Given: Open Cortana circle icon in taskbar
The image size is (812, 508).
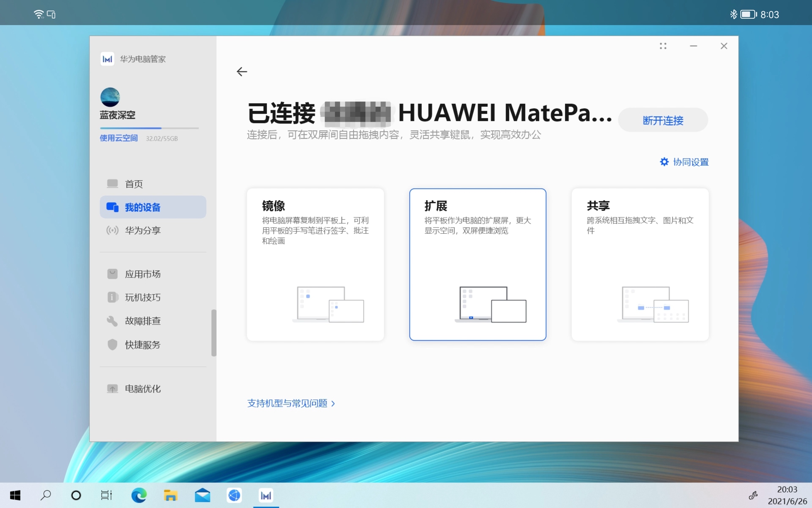Looking at the screenshot, I should (76, 495).
